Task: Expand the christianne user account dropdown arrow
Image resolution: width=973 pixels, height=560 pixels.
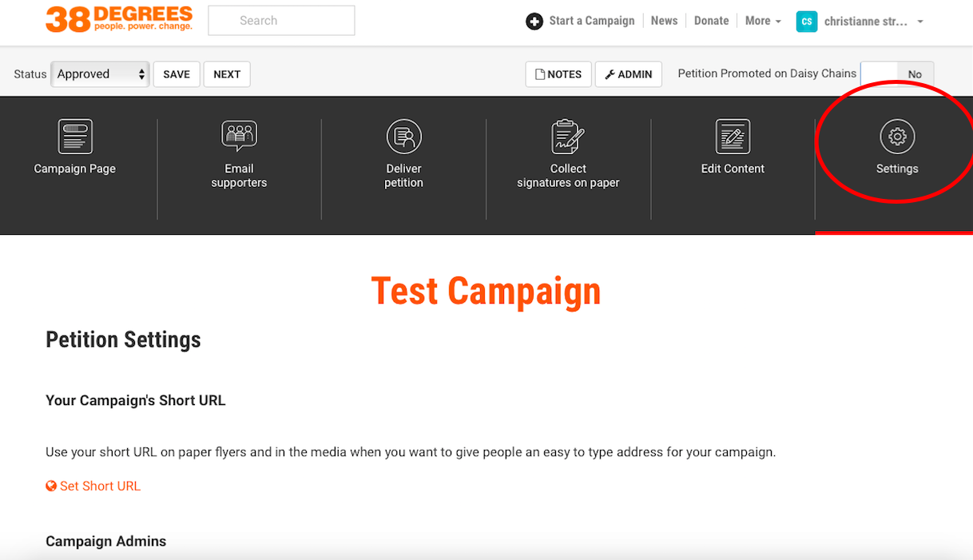Action: 920,22
